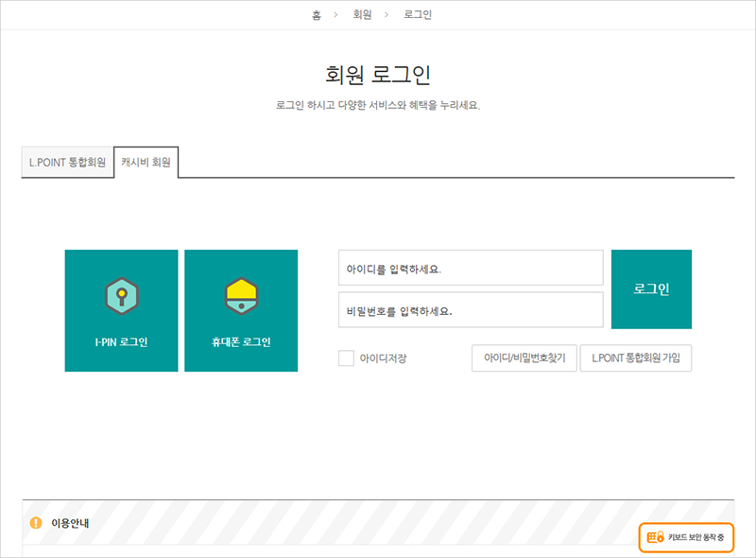The width and height of the screenshot is (756, 558).
Task: Click the orange exclamation icon beside 이용안내
Action: coord(36,523)
